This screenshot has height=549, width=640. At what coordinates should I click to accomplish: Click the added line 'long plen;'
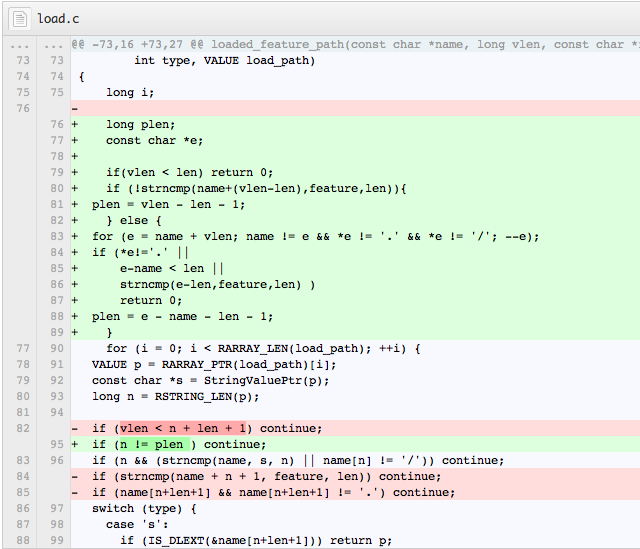point(140,124)
